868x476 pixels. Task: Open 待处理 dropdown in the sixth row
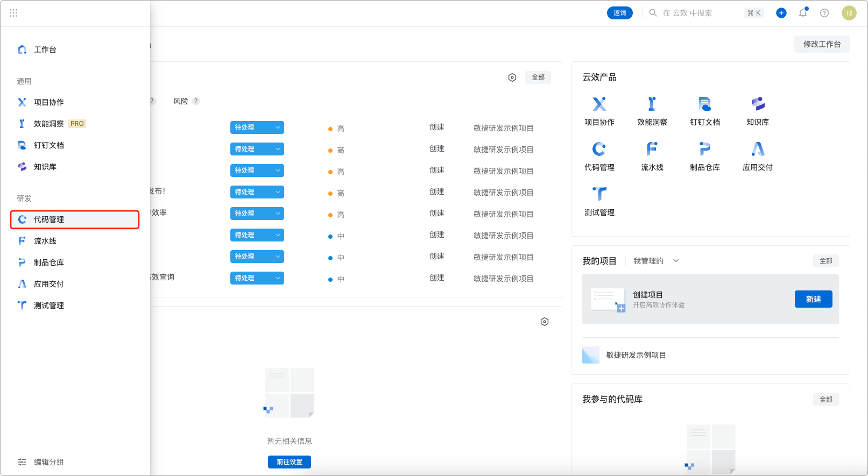[257, 235]
